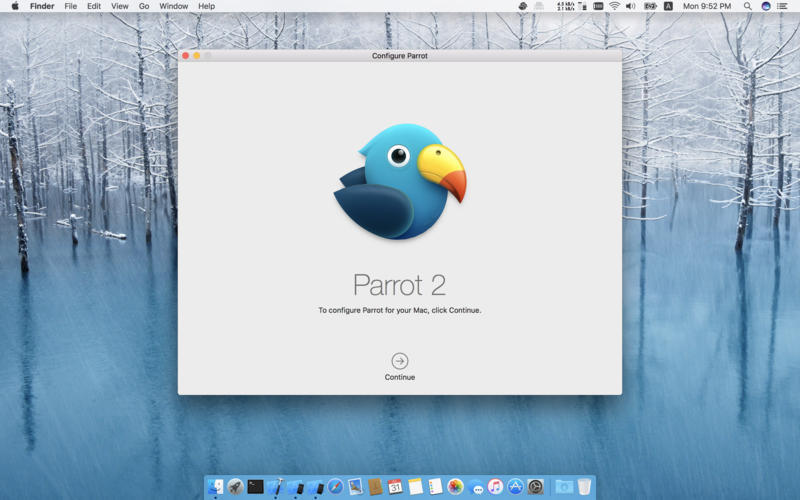Open the Wi-Fi status menu
Screen dimensions: 800x500
[x=614, y=6]
